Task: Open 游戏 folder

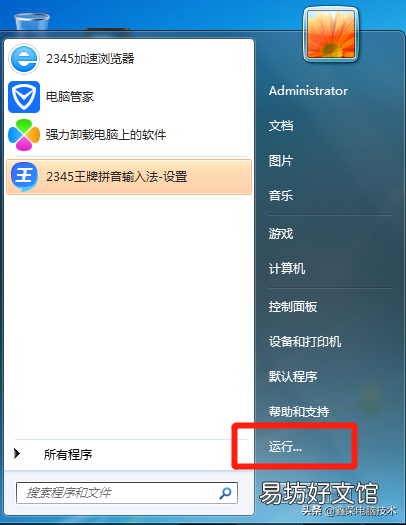Action: tap(281, 233)
